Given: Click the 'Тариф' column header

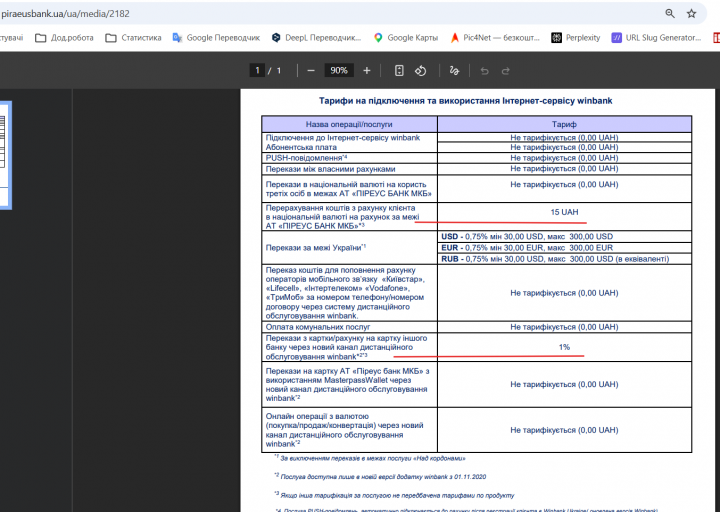Looking at the screenshot, I should pyautogui.click(x=564, y=124).
